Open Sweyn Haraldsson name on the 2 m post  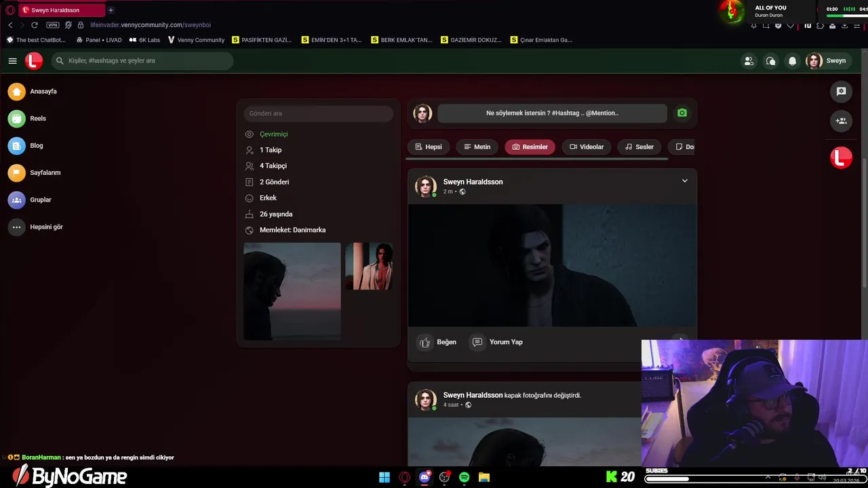point(473,182)
